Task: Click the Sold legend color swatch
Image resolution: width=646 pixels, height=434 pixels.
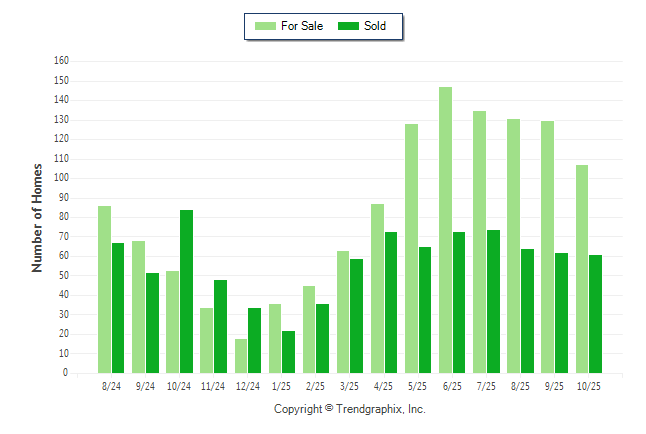Action: coord(349,26)
